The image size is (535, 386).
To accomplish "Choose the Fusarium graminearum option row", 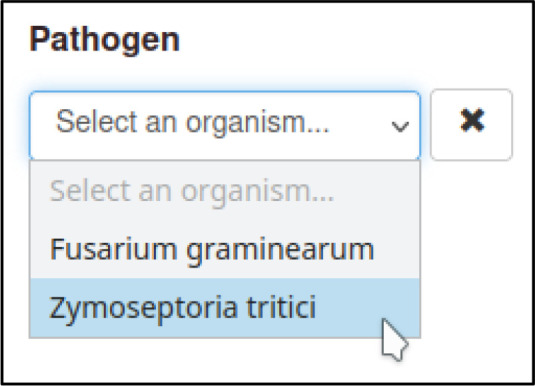I will [x=225, y=249].
